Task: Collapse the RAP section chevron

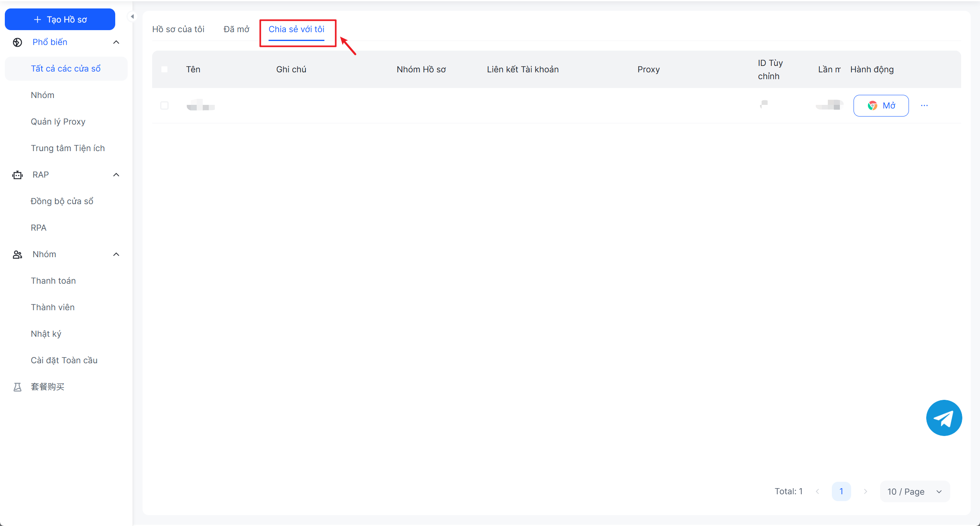Action: point(116,175)
